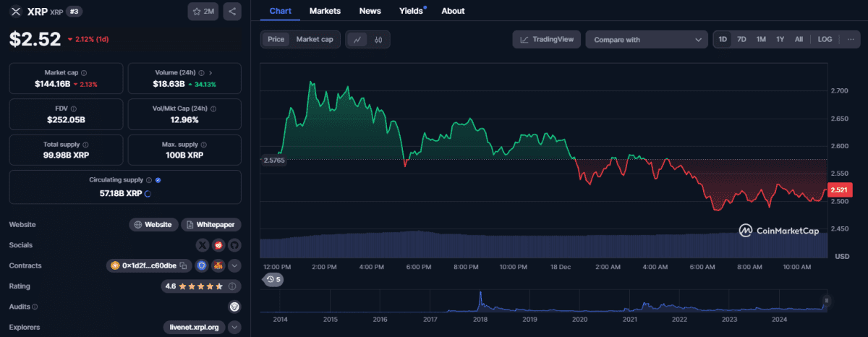
Task: Open the GitHub social link
Action: [234, 245]
